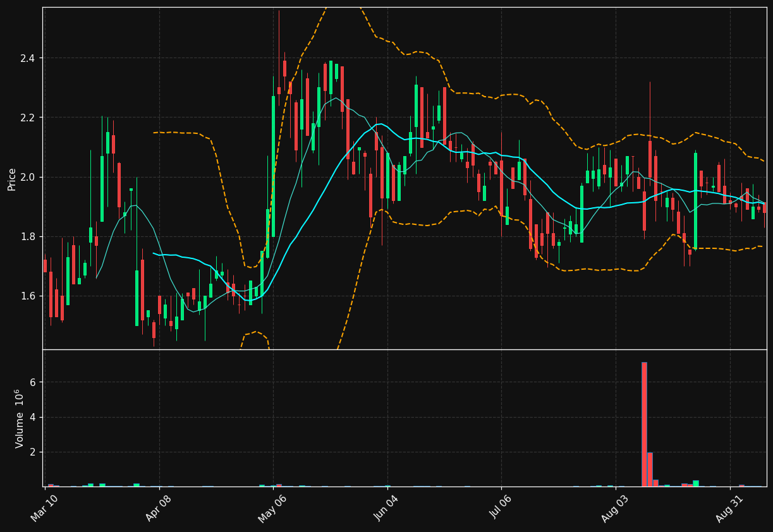Select the volume tick label 4
773x532 pixels.
(33, 417)
